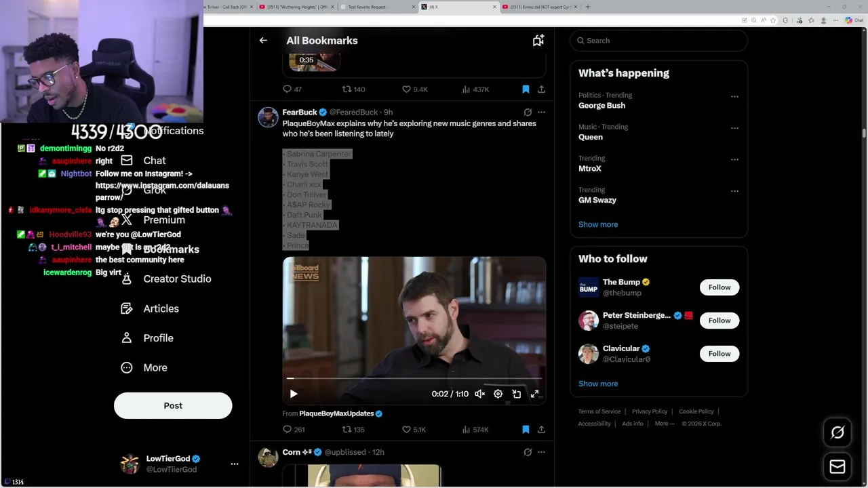Viewport: 868px width, 488px height.
Task: Show more who-to-follow suggestions
Action: click(x=598, y=384)
